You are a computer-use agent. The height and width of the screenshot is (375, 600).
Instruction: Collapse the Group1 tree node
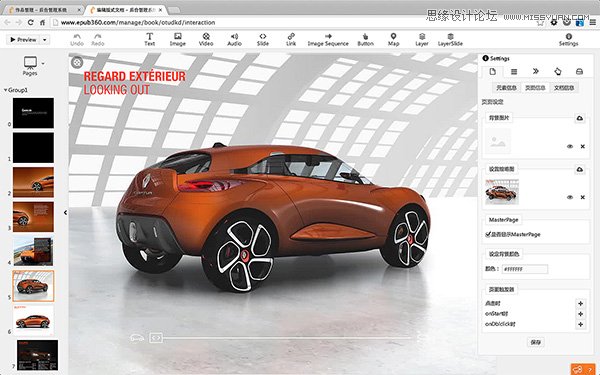click(5, 90)
